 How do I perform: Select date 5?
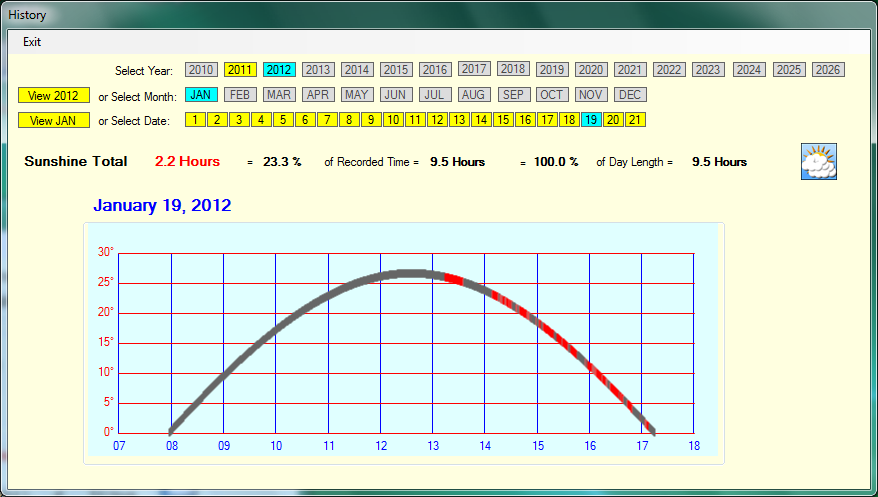click(x=283, y=120)
